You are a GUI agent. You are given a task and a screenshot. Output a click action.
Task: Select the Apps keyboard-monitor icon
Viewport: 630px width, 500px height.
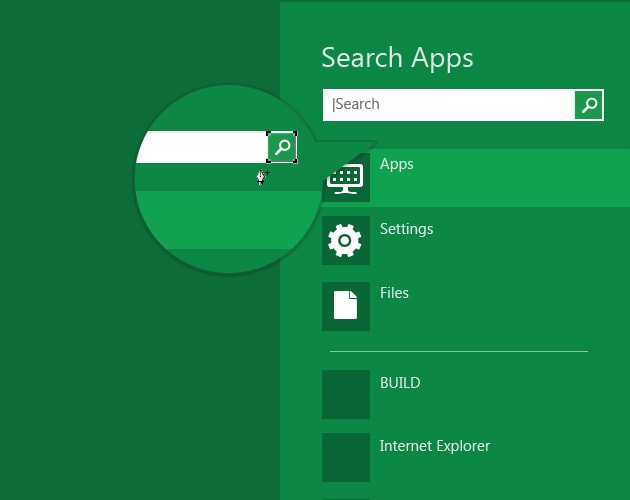pyautogui.click(x=346, y=178)
